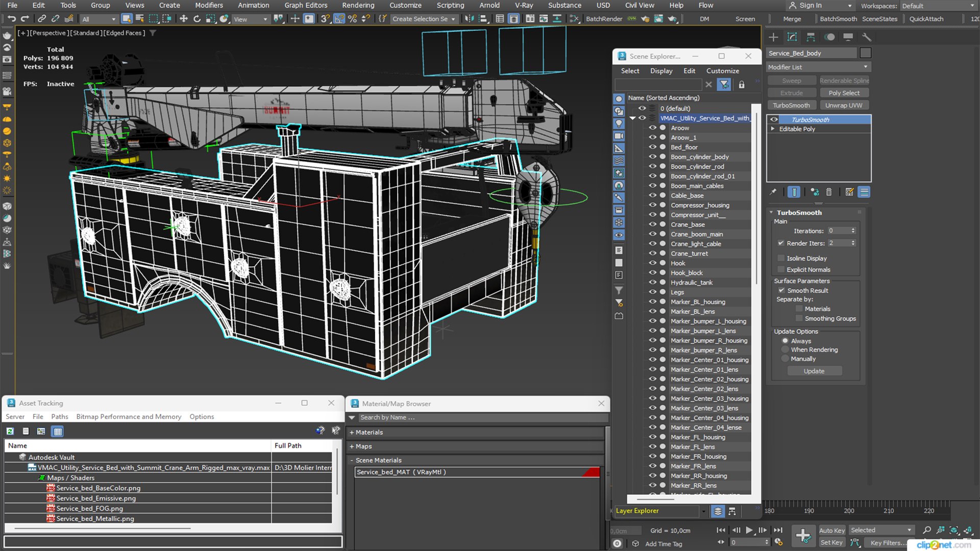Open Customize menu in Scene Explorer
980x551 pixels.
(x=722, y=71)
